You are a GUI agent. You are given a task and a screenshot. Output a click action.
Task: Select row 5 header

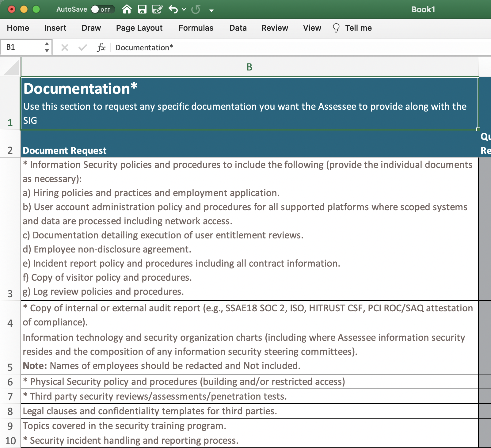coord(10,352)
